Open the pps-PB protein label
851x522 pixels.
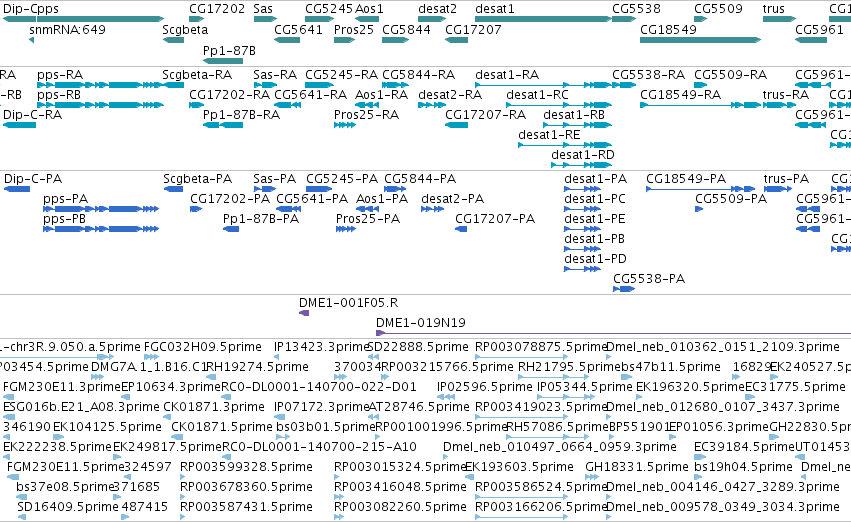[65, 219]
